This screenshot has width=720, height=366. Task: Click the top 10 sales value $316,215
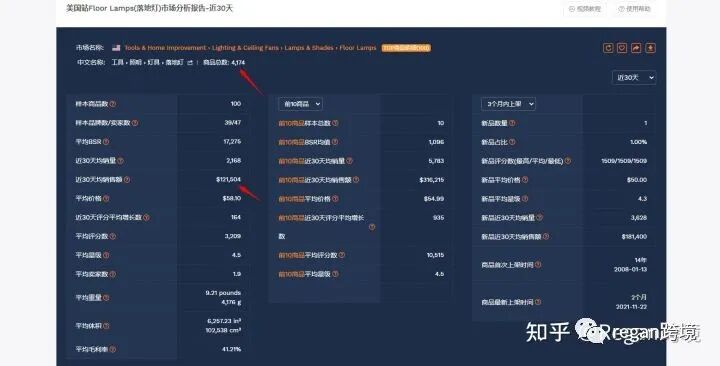pos(432,180)
